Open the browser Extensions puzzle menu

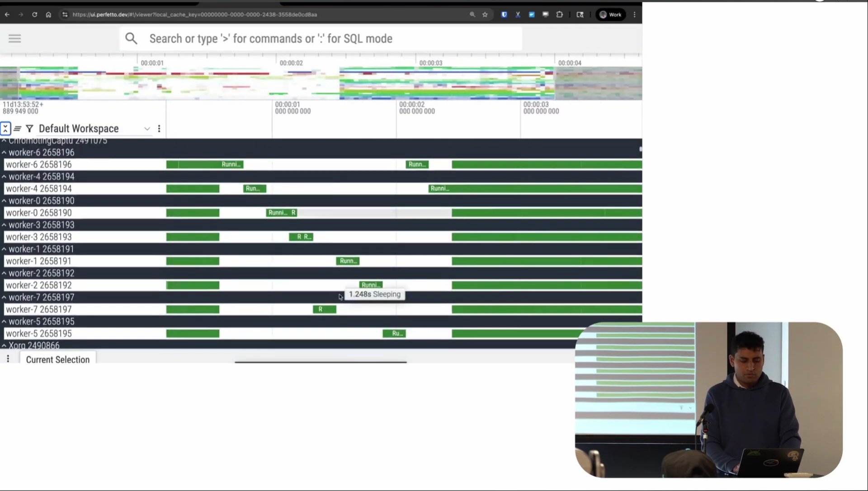pos(560,14)
